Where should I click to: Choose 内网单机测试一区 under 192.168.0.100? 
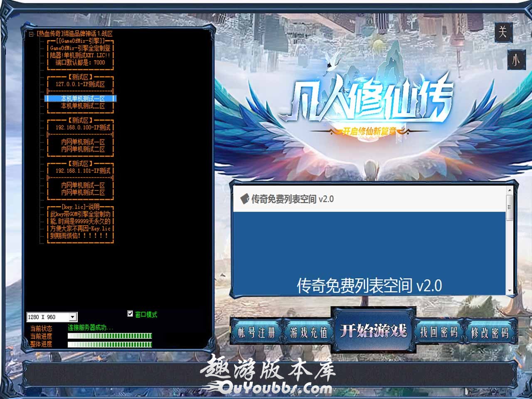pyautogui.click(x=83, y=142)
